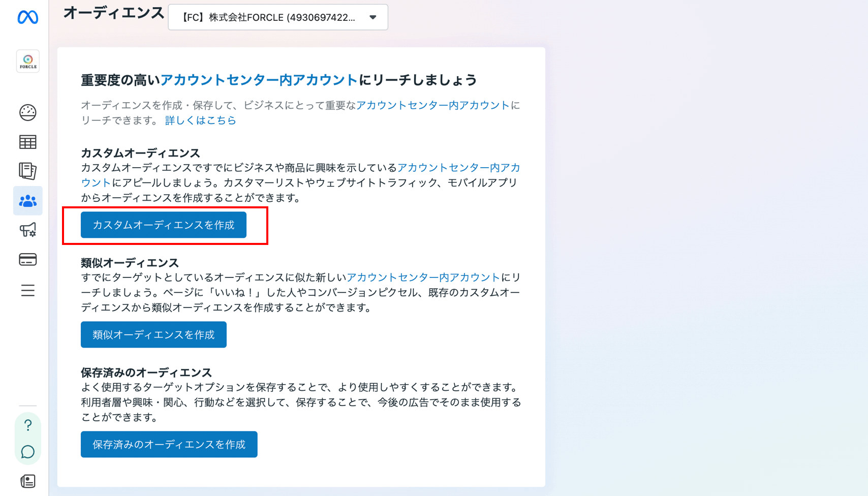Click カスタムオーディエンスを作成 button
The width and height of the screenshot is (868, 496).
(164, 225)
